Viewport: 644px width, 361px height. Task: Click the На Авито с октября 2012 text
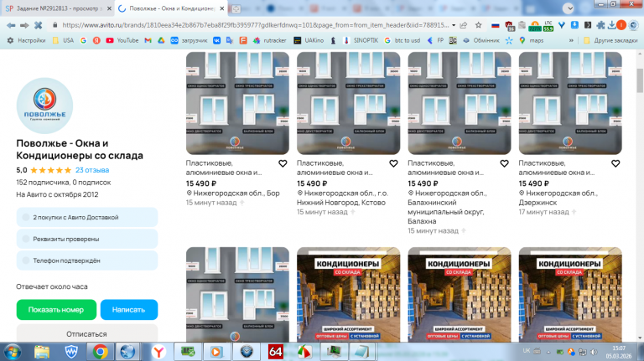[x=57, y=194]
